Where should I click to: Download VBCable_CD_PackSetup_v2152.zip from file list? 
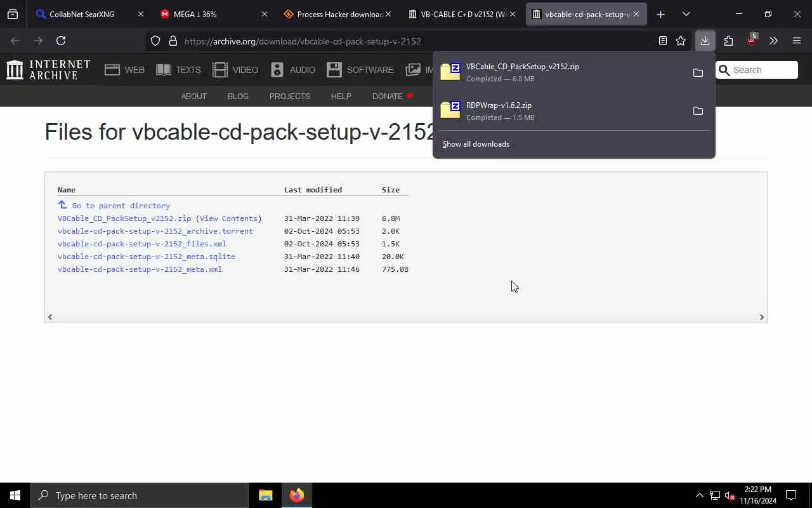(124, 218)
